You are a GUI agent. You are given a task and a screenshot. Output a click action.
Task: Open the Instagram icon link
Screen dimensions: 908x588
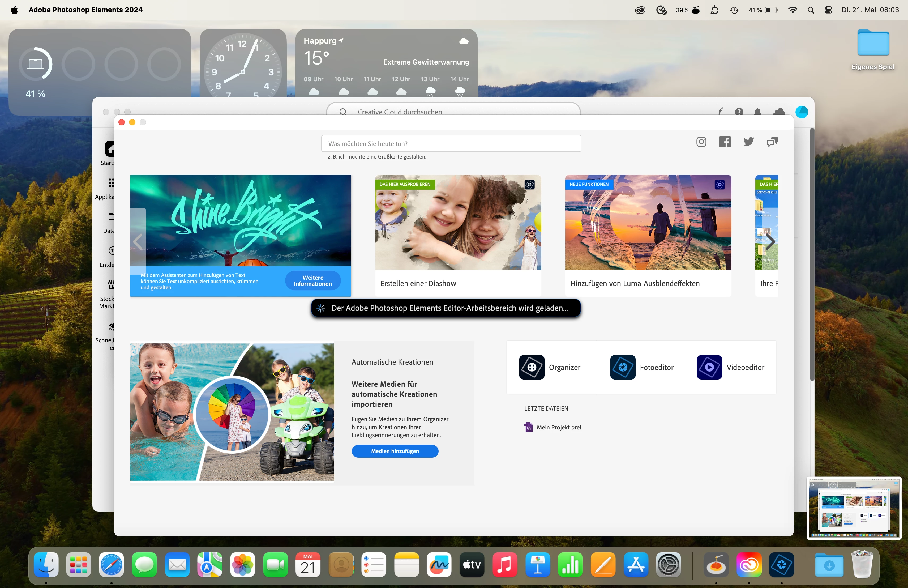pyautogui.click(x=701, y=142)
